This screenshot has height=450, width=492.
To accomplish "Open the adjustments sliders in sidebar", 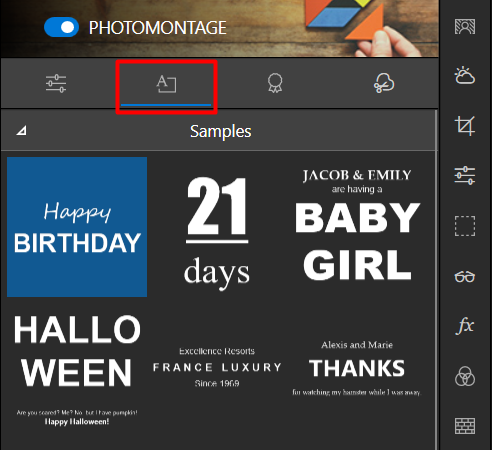I will [465, 176].
